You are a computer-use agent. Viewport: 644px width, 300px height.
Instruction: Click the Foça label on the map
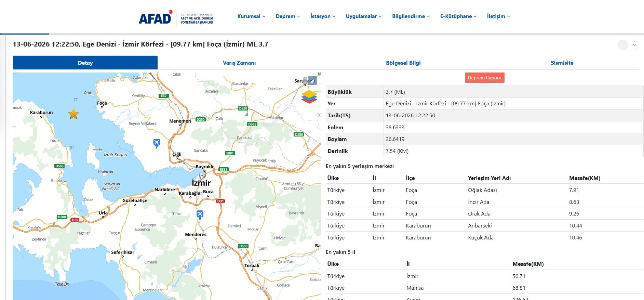102,103
